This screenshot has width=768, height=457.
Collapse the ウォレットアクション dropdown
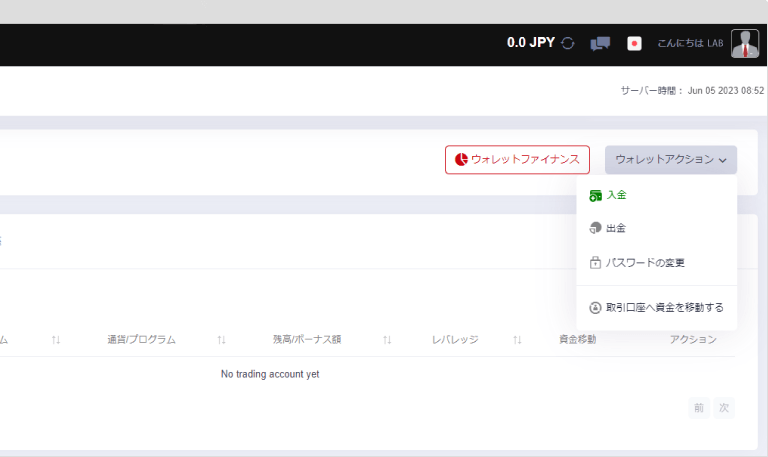click(671, 160)
